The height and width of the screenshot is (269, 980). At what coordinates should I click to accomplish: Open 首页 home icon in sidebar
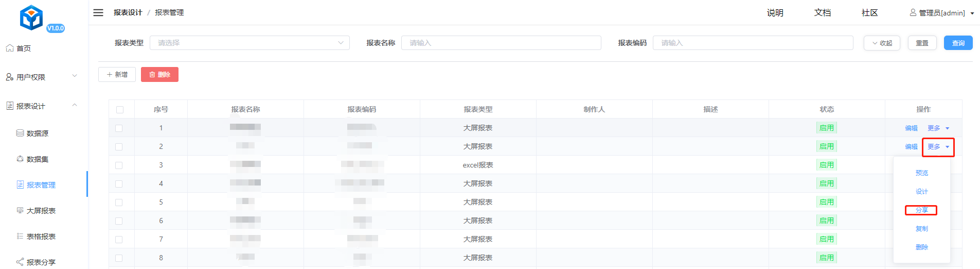coord(10,48)
